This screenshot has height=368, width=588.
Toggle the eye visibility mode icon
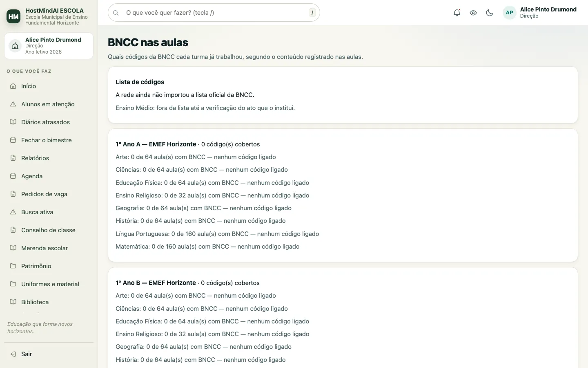[473, 13]
